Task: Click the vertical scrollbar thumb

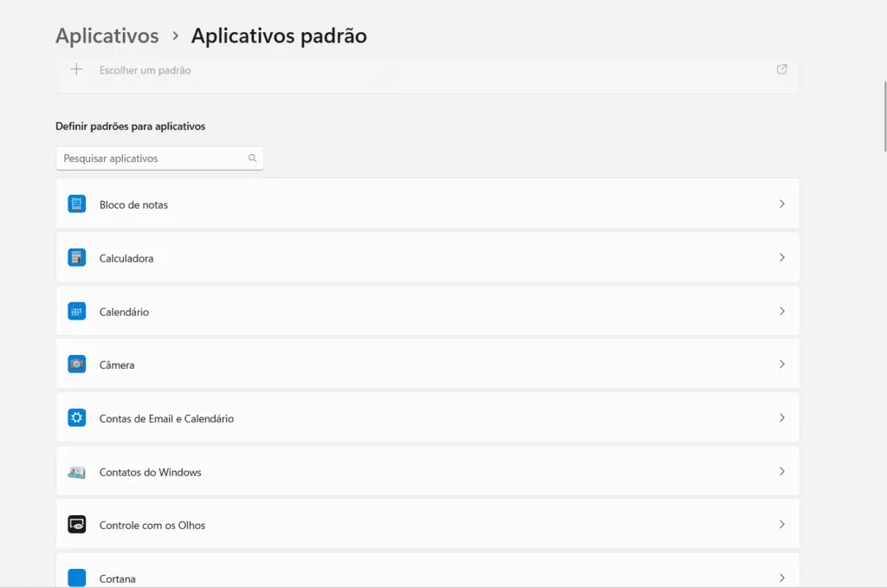Action: tap(884, 117)
